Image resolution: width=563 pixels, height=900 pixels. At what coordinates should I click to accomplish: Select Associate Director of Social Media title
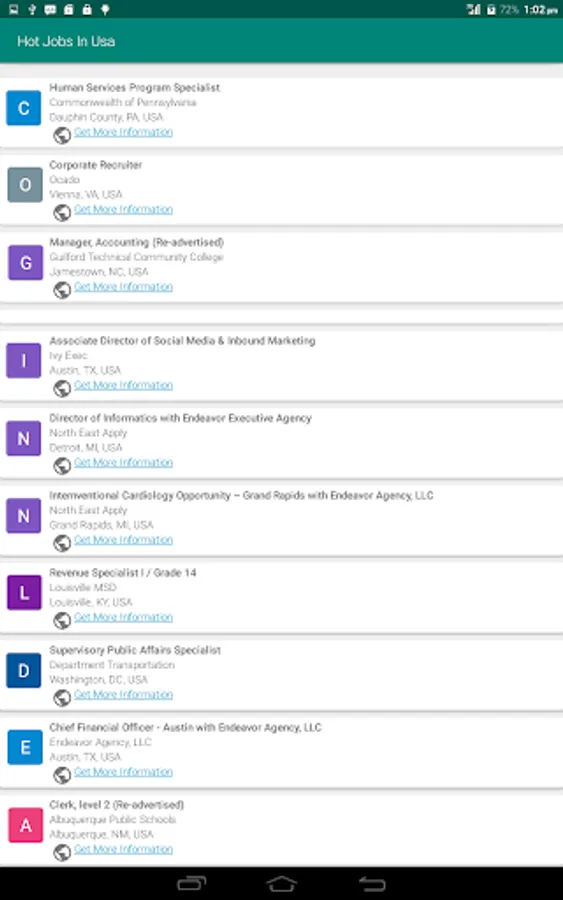[182, 341]
